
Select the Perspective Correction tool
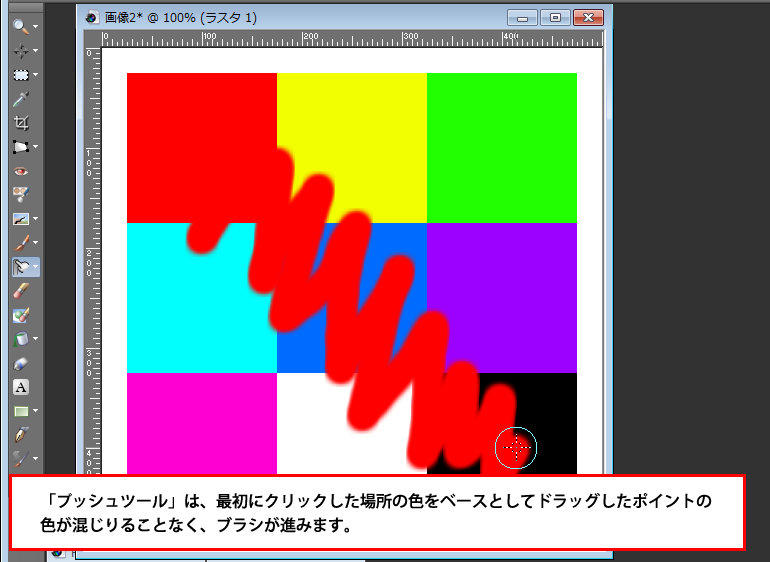21,147
